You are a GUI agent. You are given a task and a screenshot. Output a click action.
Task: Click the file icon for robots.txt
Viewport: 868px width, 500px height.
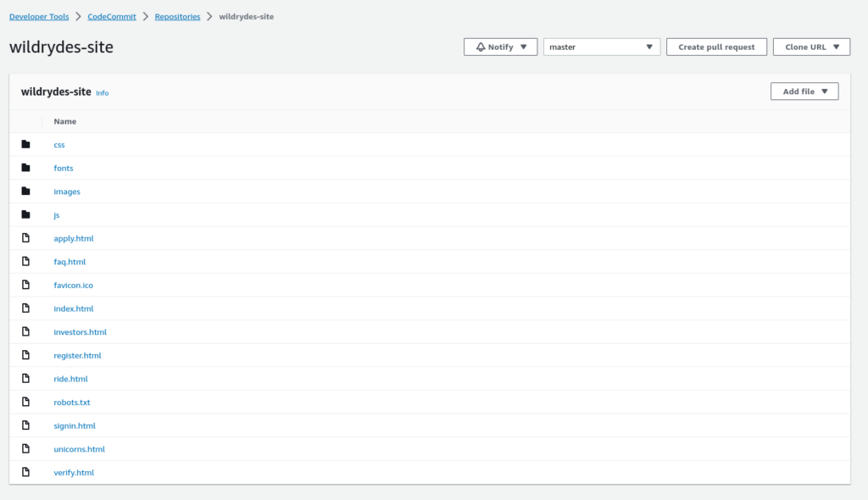(x=25, y=402)
